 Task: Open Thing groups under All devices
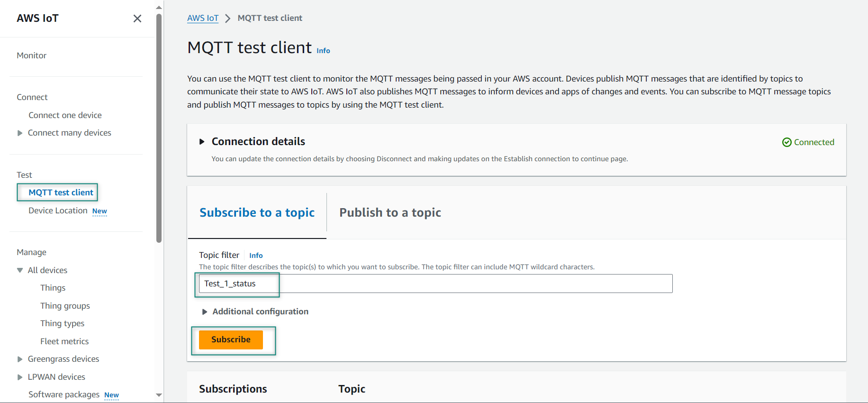pyautogui.click(x=65, y=306)
